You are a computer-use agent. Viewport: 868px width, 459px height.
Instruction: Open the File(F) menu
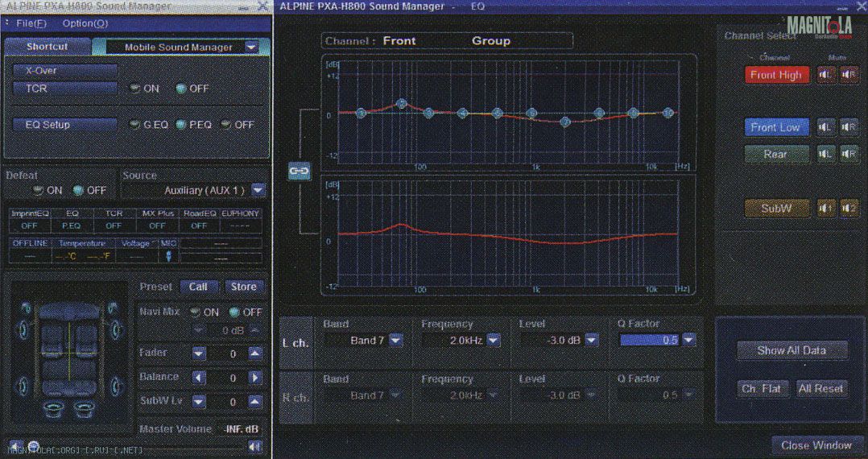coord(31,24)
